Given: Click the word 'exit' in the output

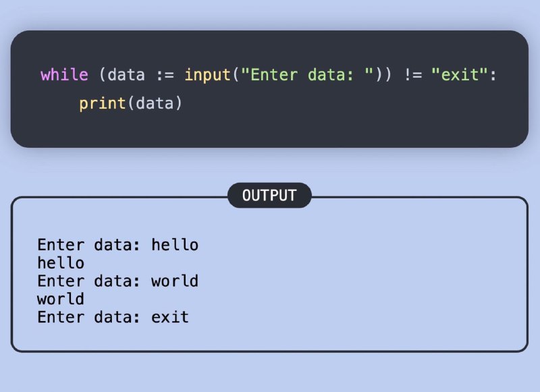Looking at the screenshot, I should click(170, 317).
